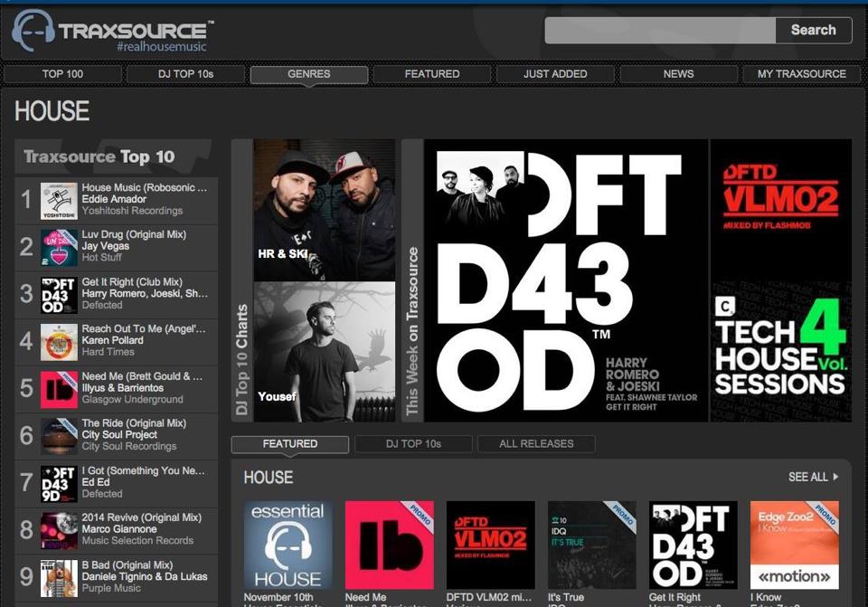Screen dimensions: 868x607
Task: Open the DJ TOP 10s main navigation tab
Action: [x=185, y=74]
